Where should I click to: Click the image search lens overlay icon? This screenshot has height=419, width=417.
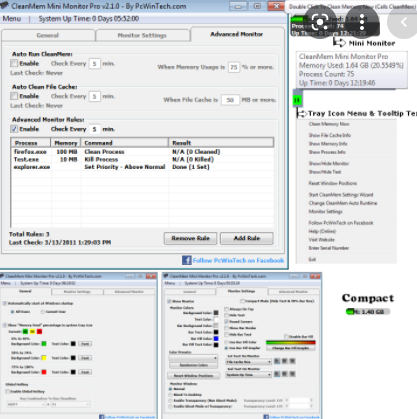(319, 23)
